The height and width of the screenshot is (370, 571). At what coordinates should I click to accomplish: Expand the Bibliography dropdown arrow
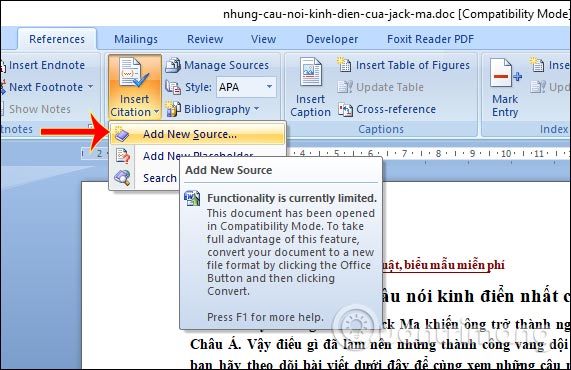256,109
